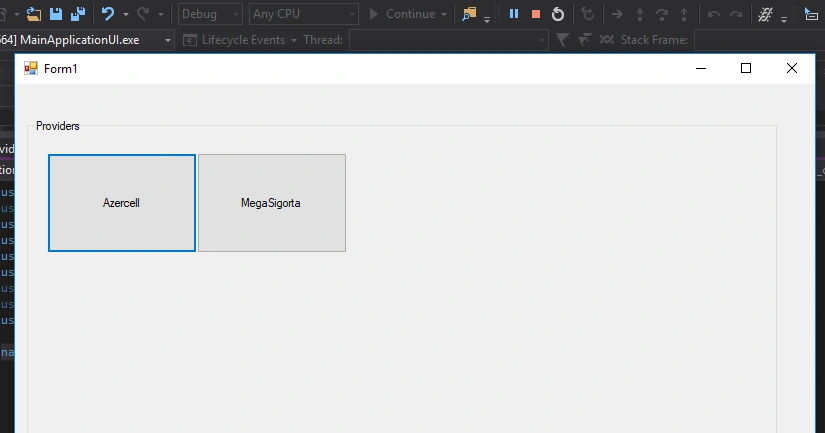This screenshot has height=433, width=825.
Task: Click the filter threads funnel icon
Action: (562, 39)
